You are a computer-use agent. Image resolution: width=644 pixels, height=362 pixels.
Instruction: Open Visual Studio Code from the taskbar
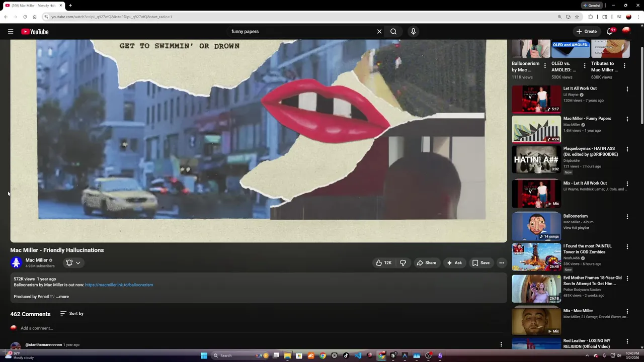tap(358, 355)
